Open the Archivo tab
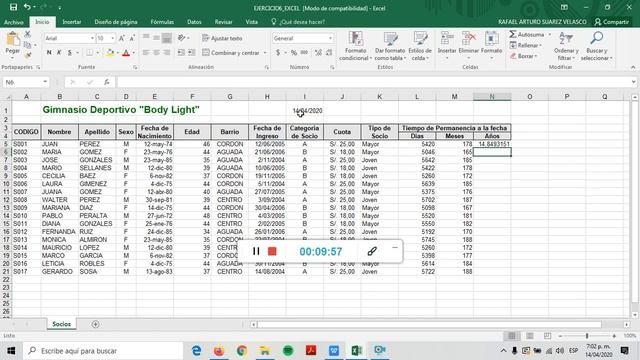This screenshot has width=640, height=360. [x=13, y=22]
